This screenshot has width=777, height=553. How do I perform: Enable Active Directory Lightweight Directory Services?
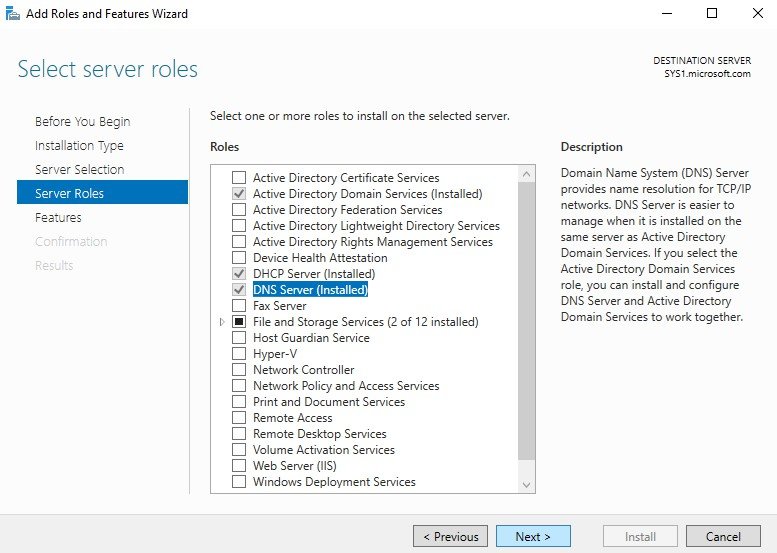tap(239, 225)
